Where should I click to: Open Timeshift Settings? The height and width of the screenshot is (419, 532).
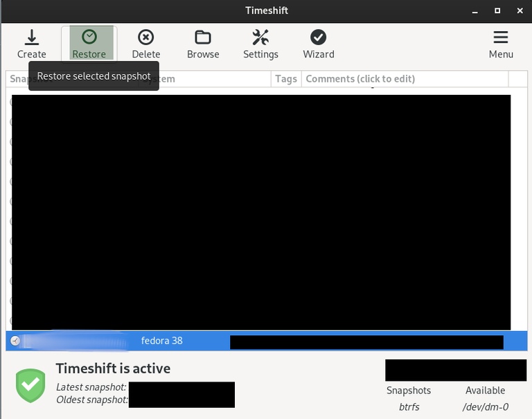(x=260, y=44)
